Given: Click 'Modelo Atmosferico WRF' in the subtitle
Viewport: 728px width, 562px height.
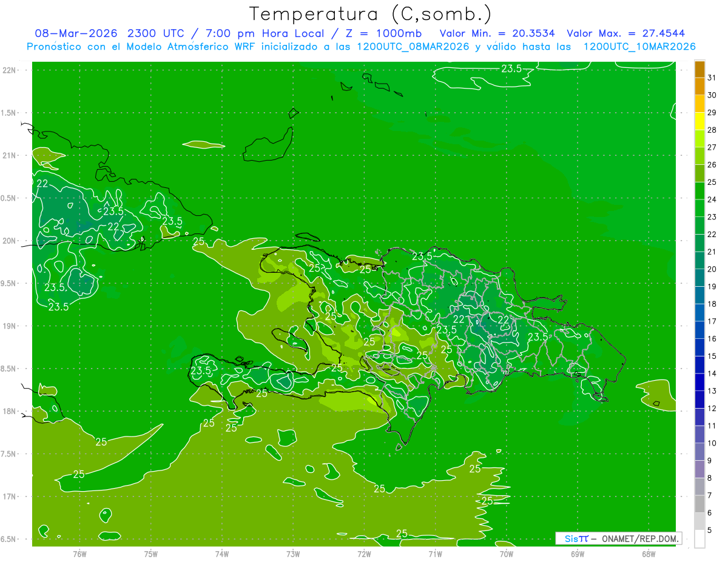Looking at the screenshot, I should point(191,47).
